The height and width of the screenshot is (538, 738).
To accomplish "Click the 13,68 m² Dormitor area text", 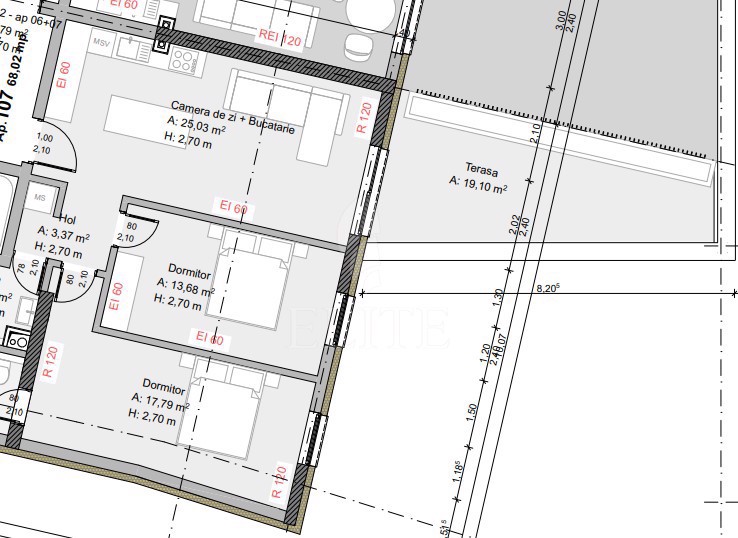I will tap(185, 285).
